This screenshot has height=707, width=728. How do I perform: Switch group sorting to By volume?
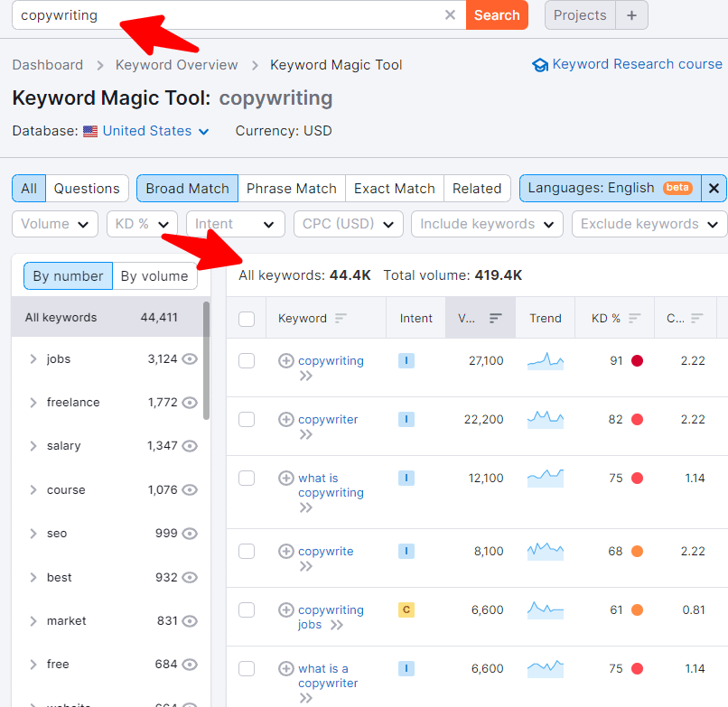154,275
